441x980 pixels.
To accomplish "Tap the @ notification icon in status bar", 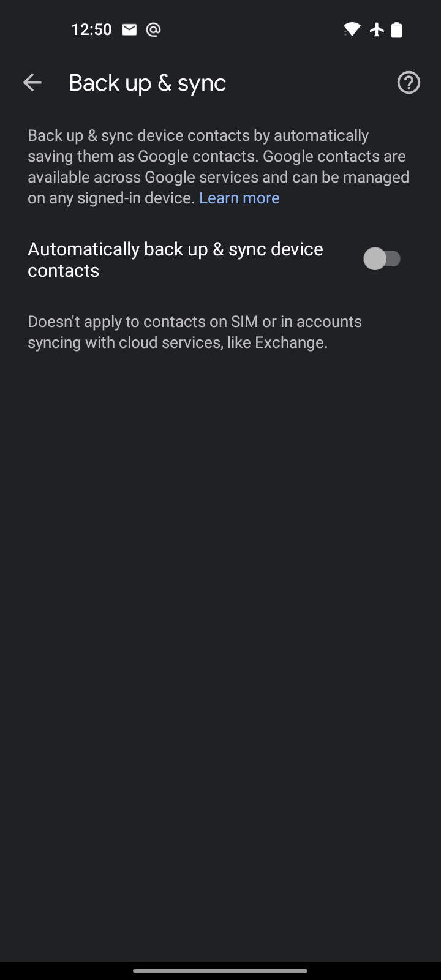I will click(x=153, y=29).
